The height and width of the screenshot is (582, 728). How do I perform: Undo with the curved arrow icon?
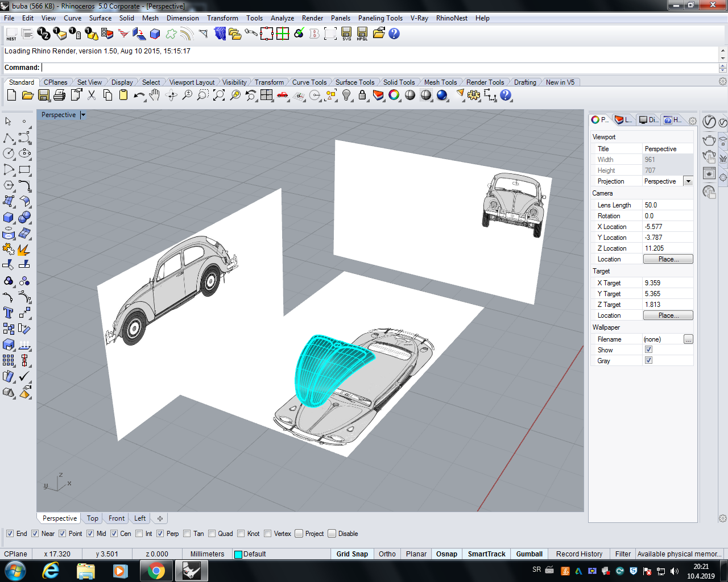click(x=139, y=95)
